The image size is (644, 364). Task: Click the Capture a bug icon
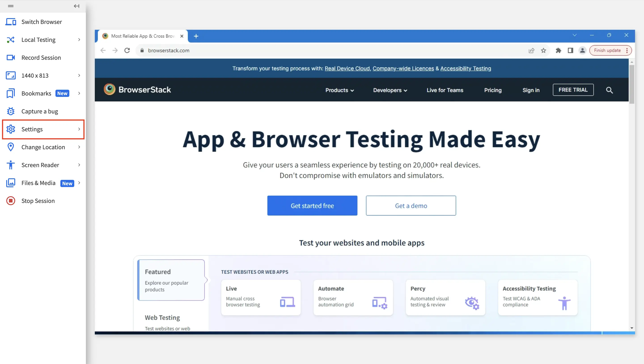11,111
